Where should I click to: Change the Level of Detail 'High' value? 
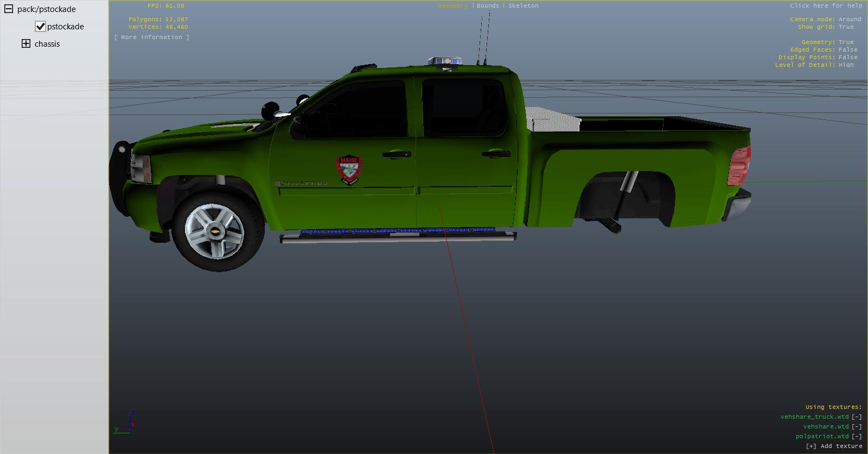pyautogui.click(x=846, y=65)
